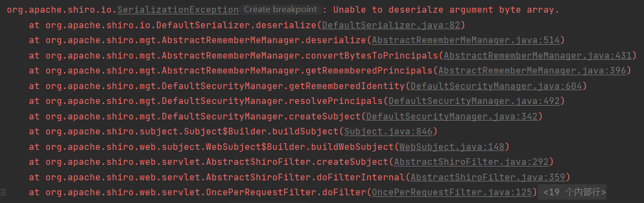Viewport: 644px width, 203px height.
Task: Expand the folded stack frames gutter icon
Action: [3, 192]
